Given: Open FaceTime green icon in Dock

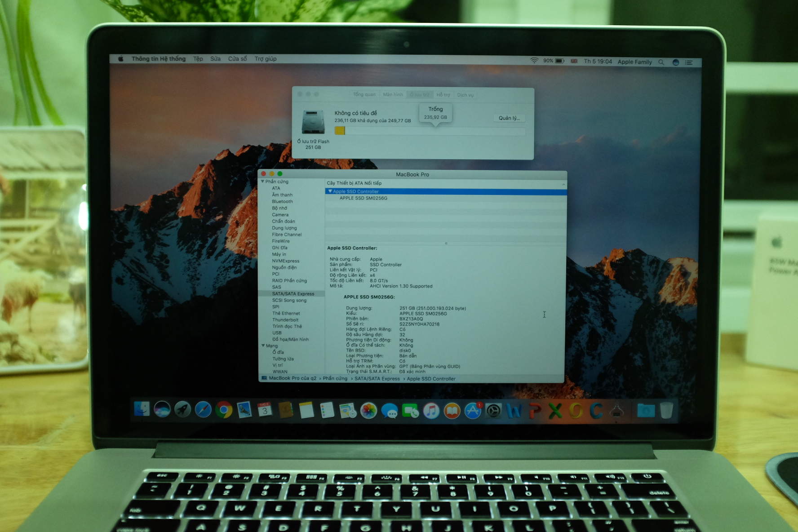Looking at the screenshot, I should [410, 411].
